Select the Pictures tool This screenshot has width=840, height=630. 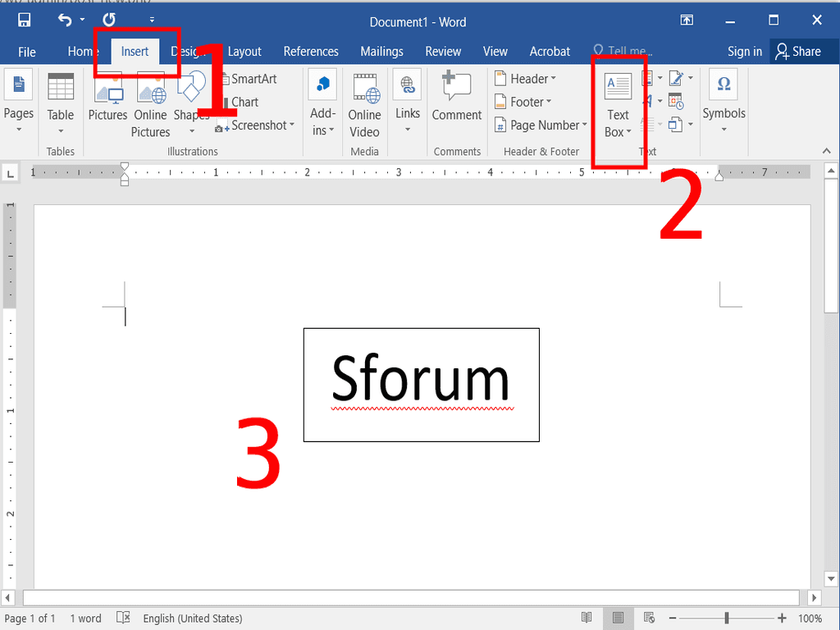107,98
